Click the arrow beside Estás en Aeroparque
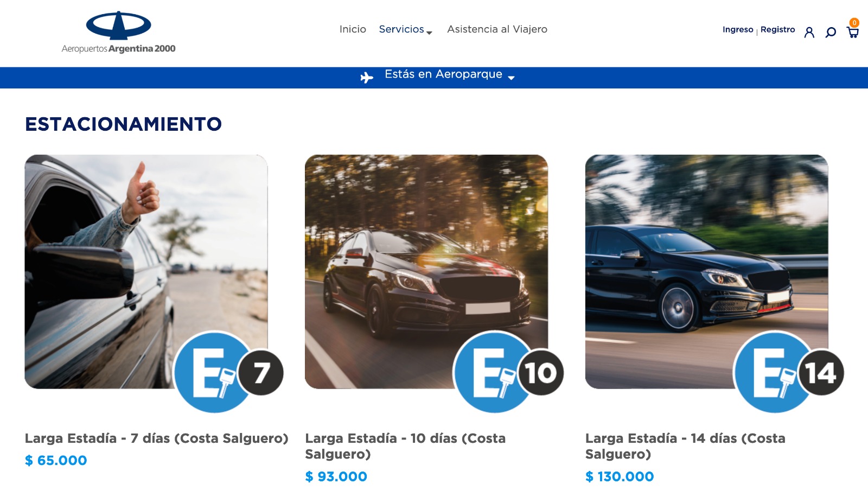 [x=511, y=78]
